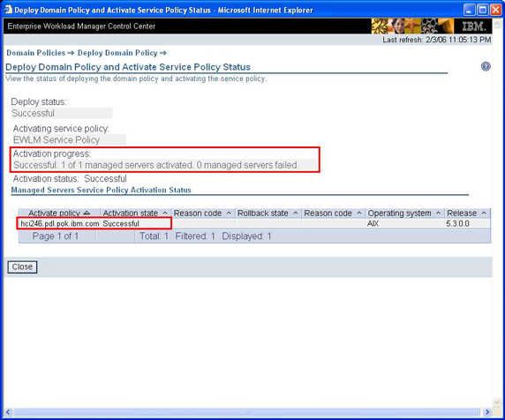The width and height of the screenshot is (505, 420).
Task: Click the Internet Explorer page icon in title bar
Action: click(x=8, y=10)
